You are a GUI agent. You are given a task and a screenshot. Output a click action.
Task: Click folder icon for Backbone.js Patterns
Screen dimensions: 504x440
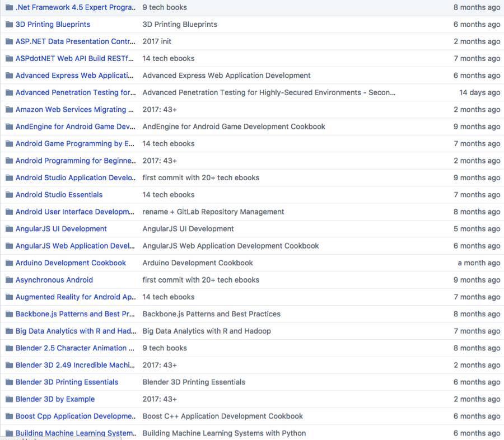click(x=10, y=314)
